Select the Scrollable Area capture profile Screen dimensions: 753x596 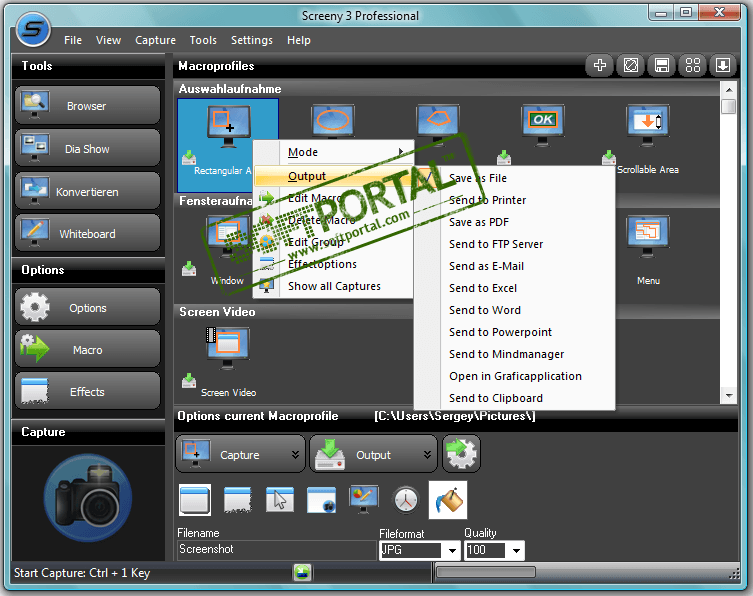(x=647, y=139)
